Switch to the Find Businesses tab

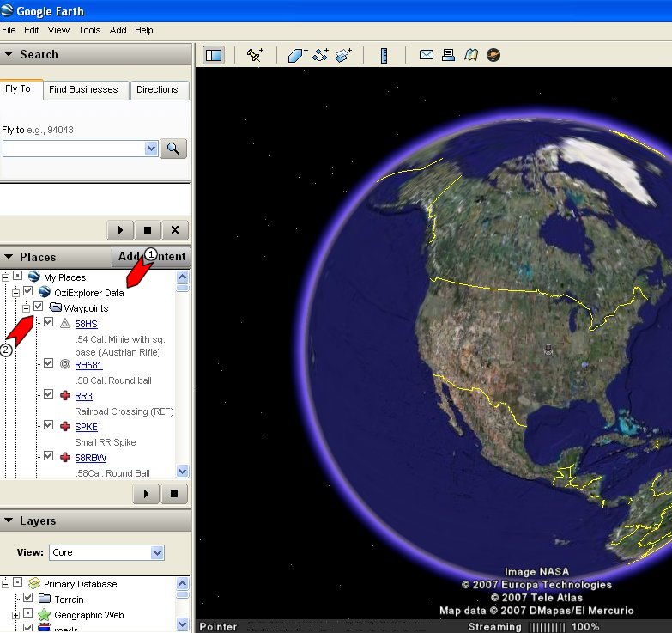(86, 90)
